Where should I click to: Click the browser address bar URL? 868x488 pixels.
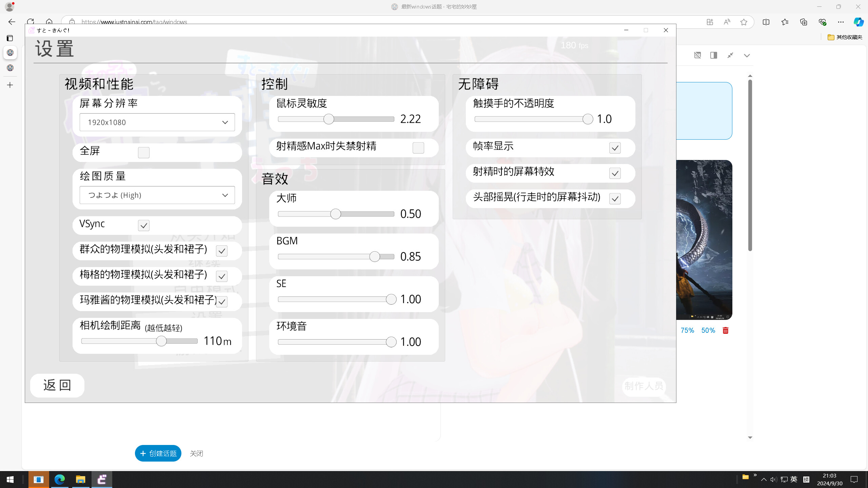tap(134, 22)
